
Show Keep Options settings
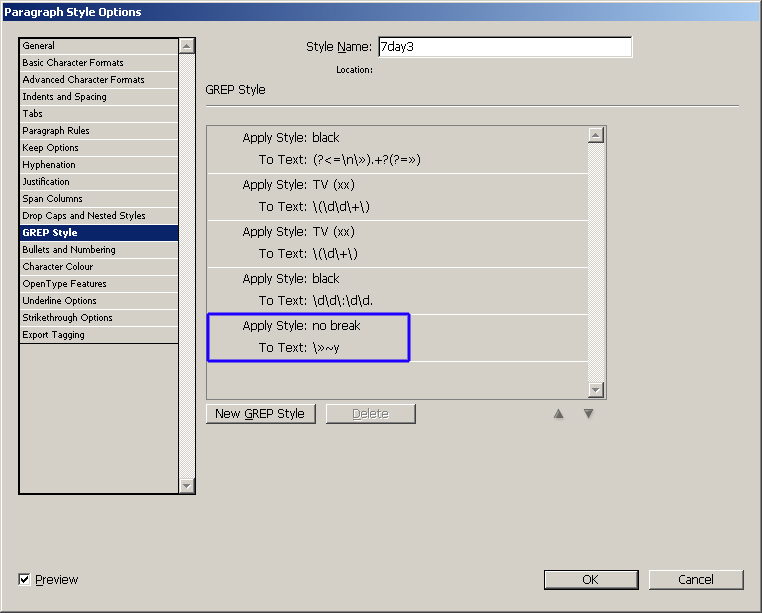pos(99,148)
